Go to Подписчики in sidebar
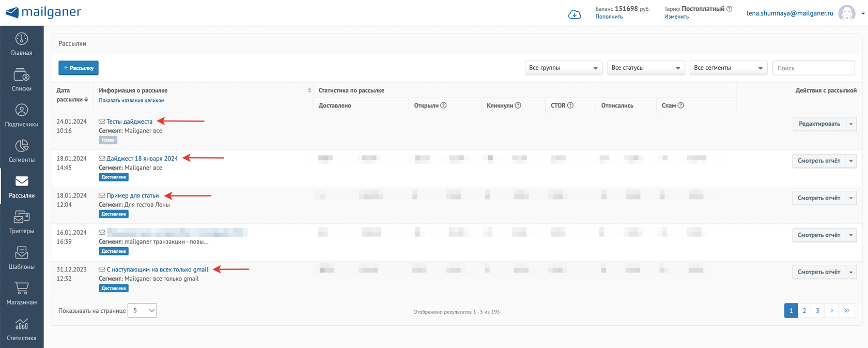This screenshot has width=868, height=348. pyautogui.click(x=22, y=115)
